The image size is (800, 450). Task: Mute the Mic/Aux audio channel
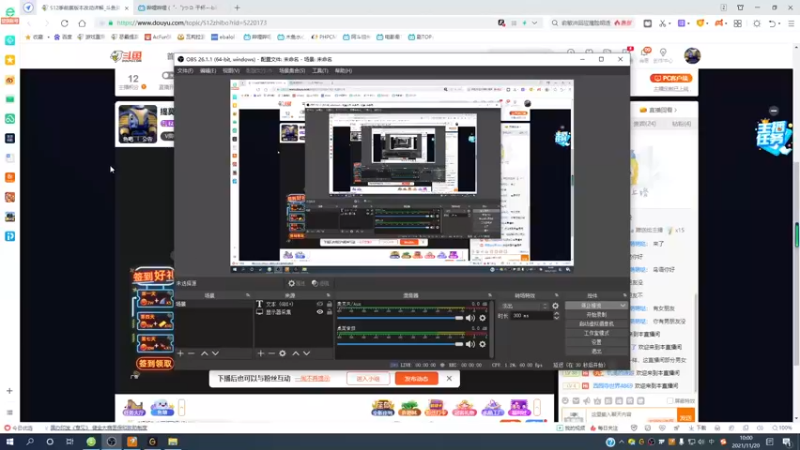[x=470, y=318]
